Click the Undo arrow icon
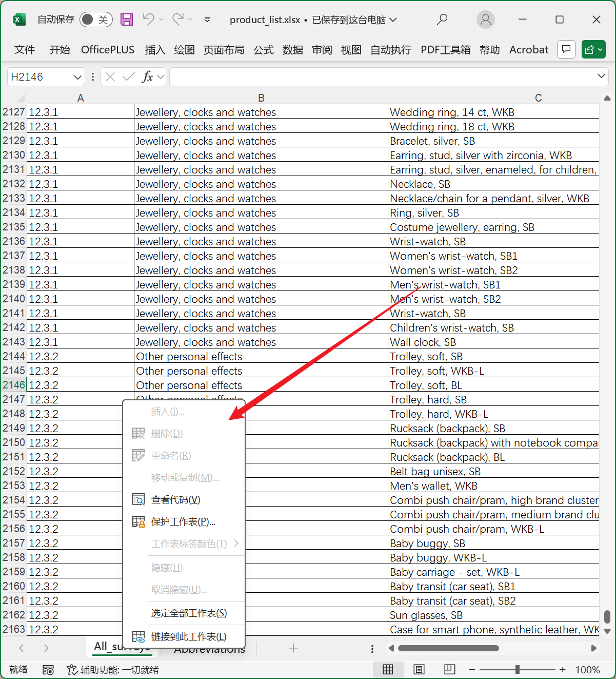Screen dimensions: 616x679 (x=148, y=20)
